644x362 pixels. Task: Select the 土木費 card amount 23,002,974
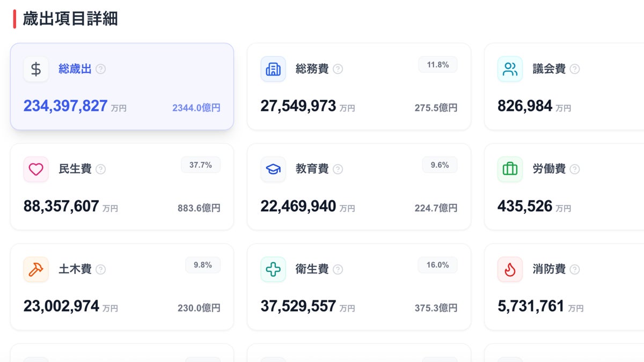click(61, 306)
